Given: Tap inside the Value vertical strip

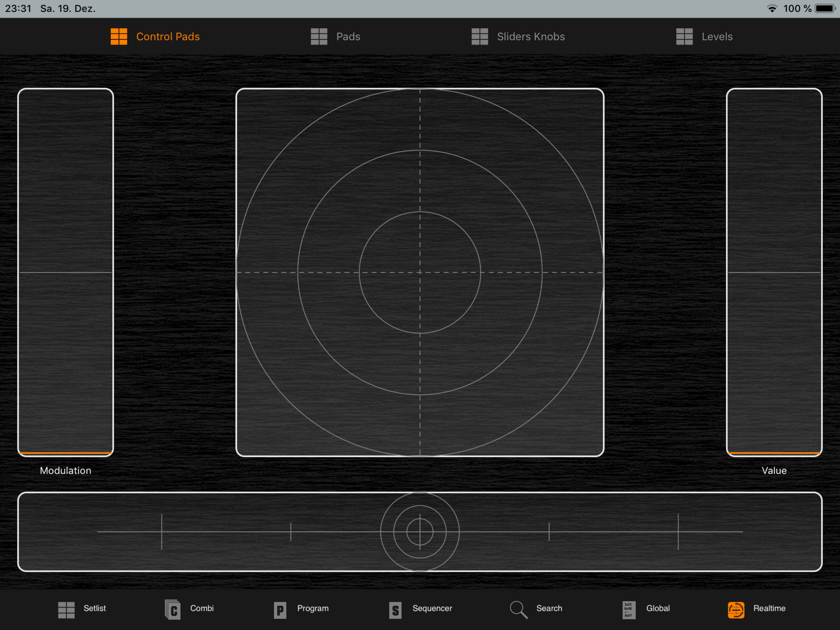Looking at the screenshot, I should (774, 273).
